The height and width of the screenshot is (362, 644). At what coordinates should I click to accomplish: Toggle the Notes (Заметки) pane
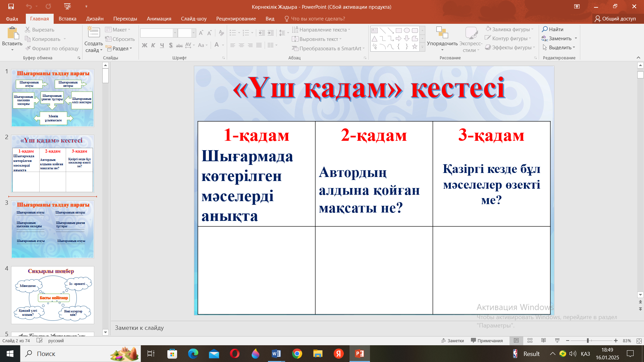point(452,341)
